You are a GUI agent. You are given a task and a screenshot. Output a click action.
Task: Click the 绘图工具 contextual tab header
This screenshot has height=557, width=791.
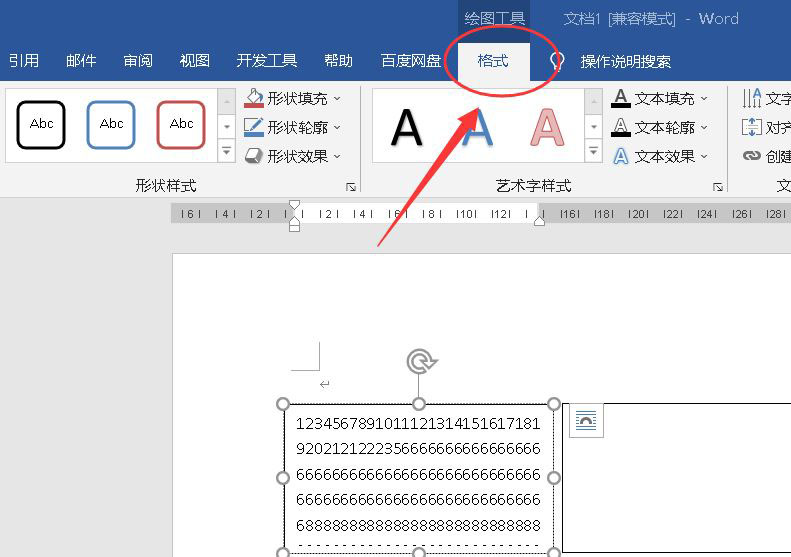point(494,19)
